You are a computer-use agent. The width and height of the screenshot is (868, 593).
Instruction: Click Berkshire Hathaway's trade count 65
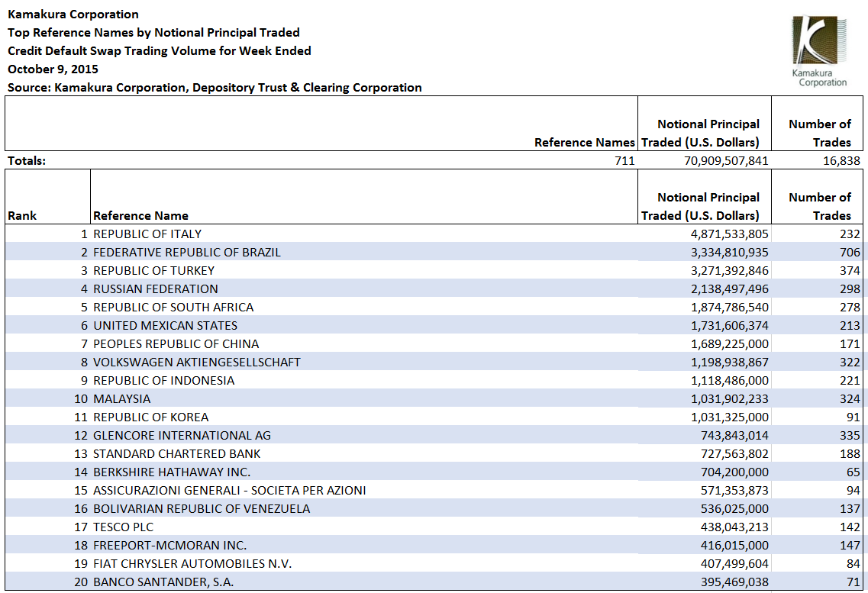point(853,472)
